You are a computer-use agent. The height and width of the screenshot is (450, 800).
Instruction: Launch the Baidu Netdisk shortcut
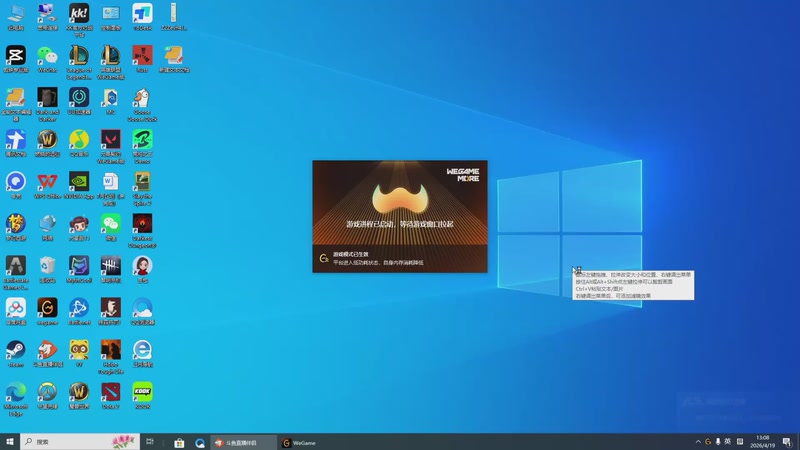[16, 311]
